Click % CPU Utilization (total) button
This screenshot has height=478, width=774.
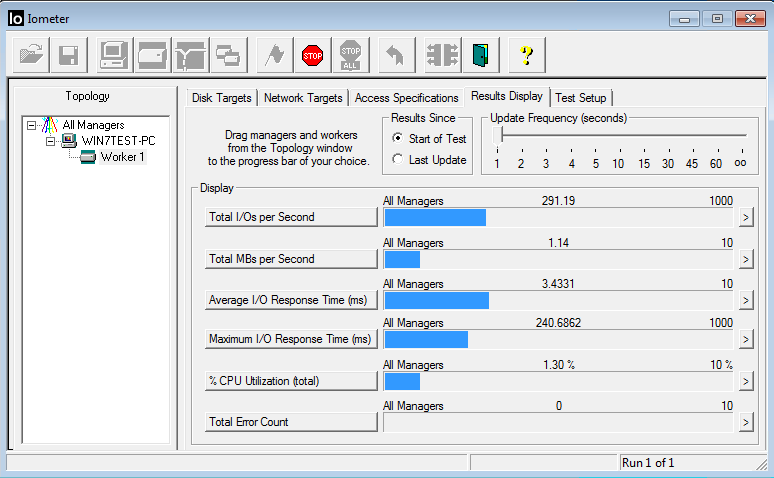291,381
